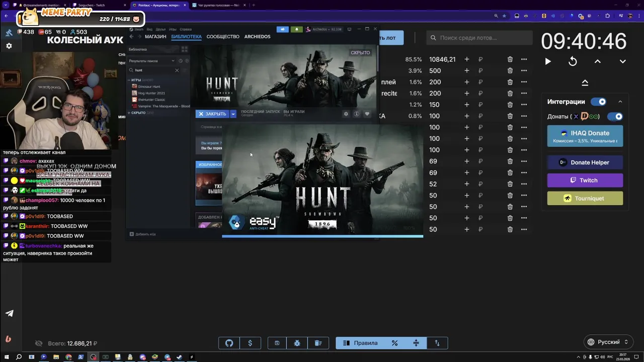Click the GitHub icon in bottom toolbar
This screenshot has height=362, width=644.
click(x=229, y=343)
